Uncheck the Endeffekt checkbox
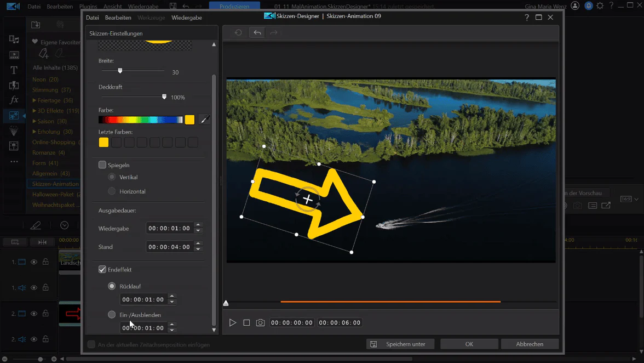This screenshot has width=644, height=363. pos(102,269)
